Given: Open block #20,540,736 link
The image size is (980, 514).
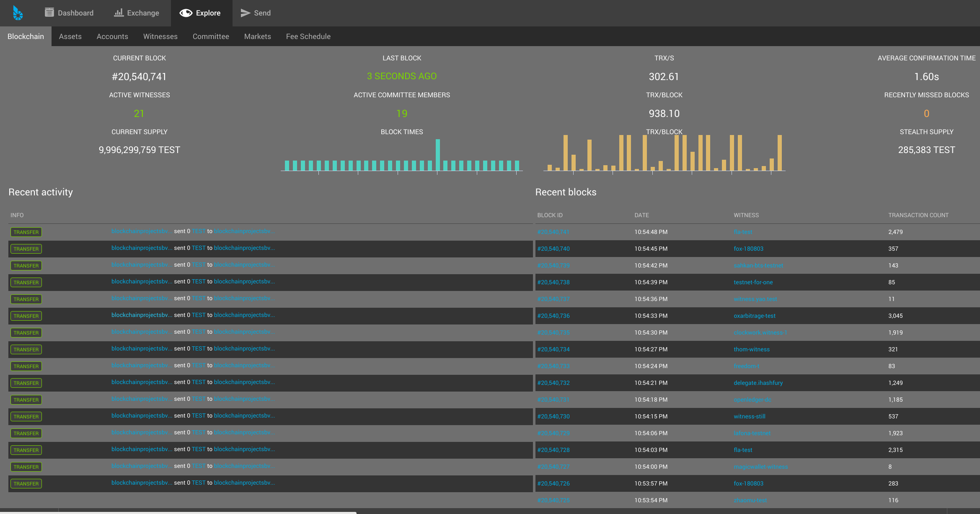Looking at the screenshot, I should 553,316.
